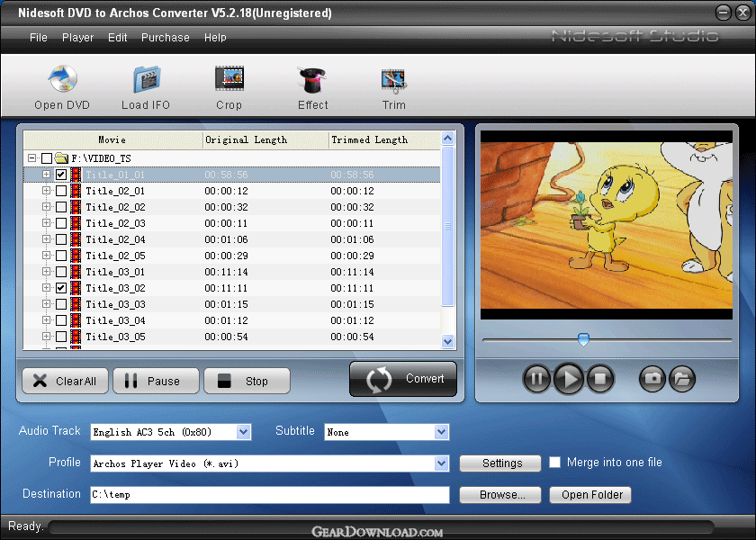Click the preview seek slider handle
This screenshot has height=540, width=756.
tap(583, 339)
